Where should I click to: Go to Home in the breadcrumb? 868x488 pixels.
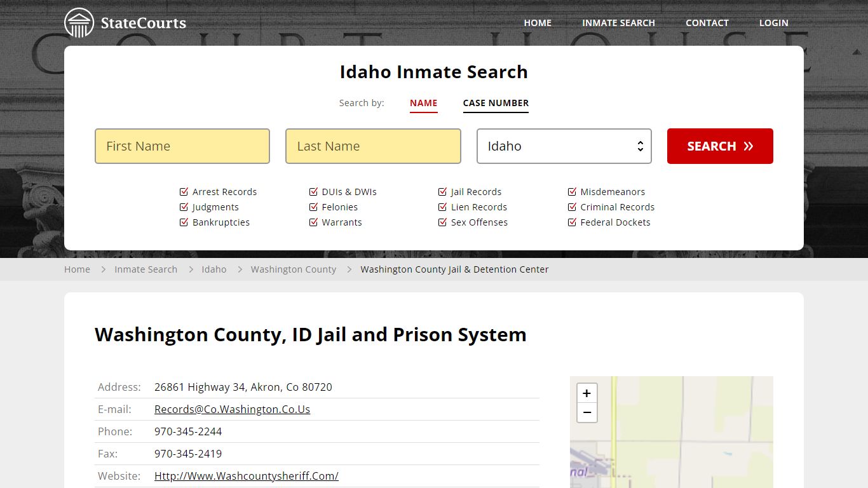pos(77,269)
